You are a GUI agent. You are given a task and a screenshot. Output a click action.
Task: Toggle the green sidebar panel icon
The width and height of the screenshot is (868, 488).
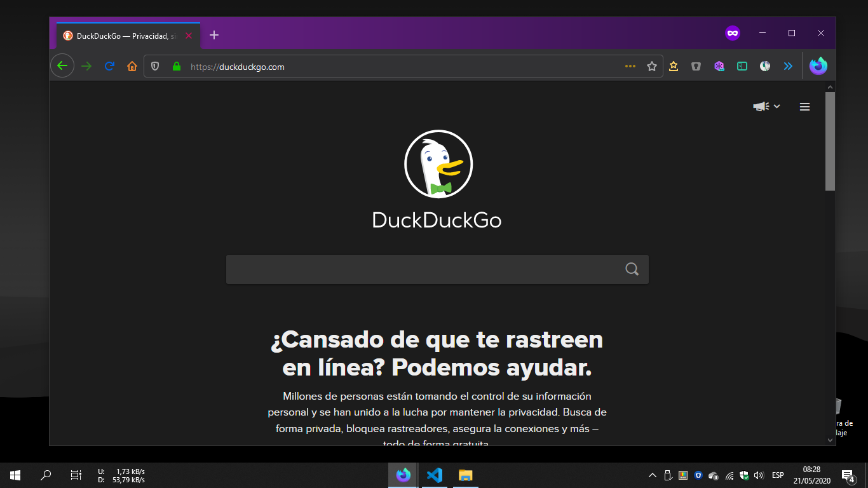point(742,66)
